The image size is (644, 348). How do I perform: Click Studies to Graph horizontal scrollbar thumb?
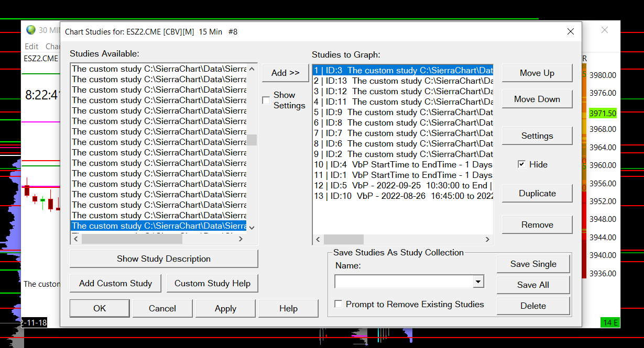point(344,240)
